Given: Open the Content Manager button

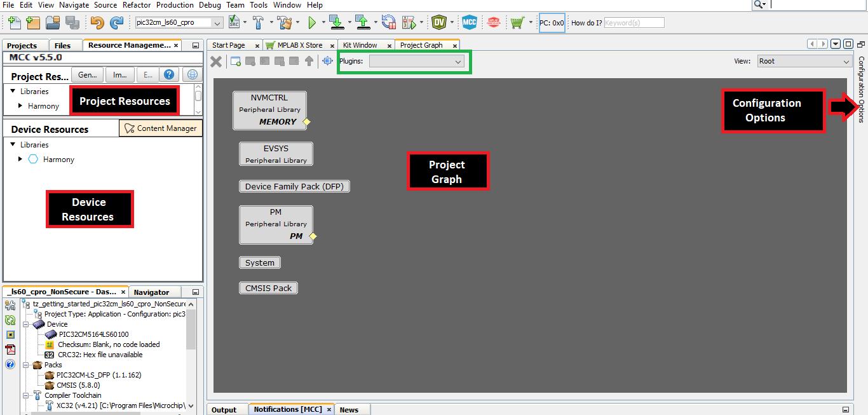Looking at the screenshot, I should 161,128.
